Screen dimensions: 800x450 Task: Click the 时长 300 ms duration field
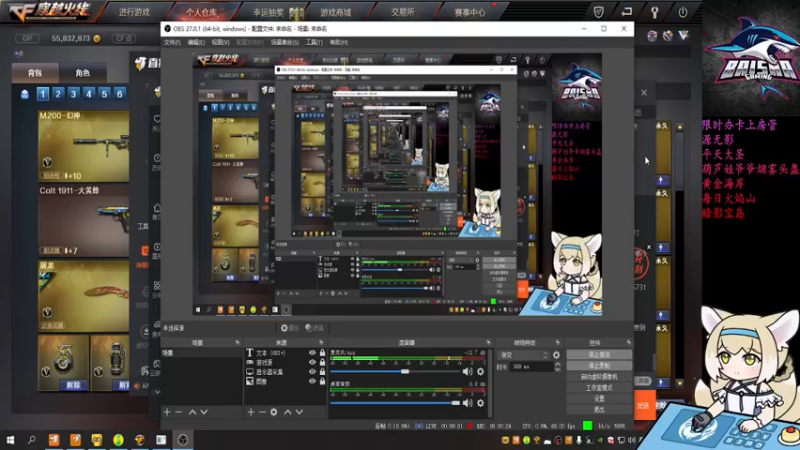[532, 367]
